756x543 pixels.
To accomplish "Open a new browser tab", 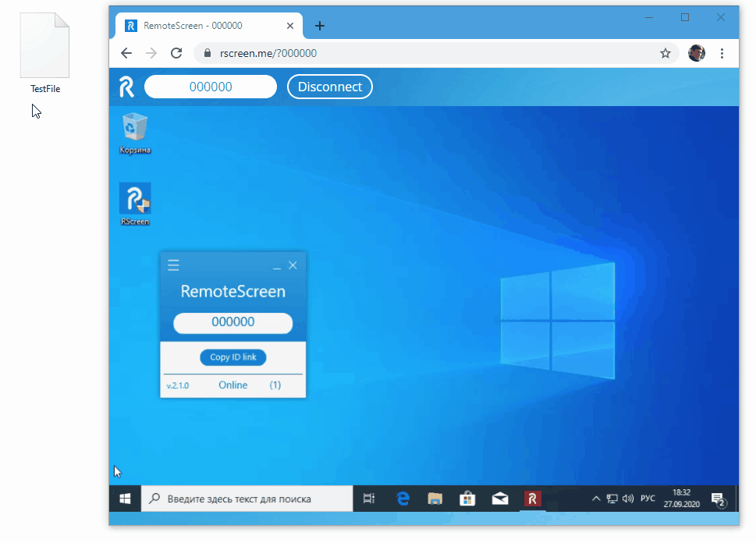I will coord(319,25).
